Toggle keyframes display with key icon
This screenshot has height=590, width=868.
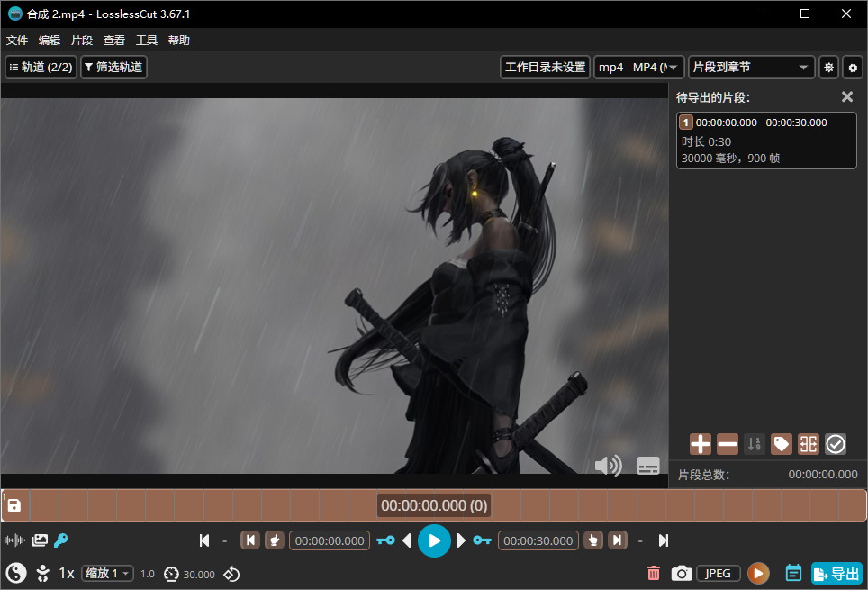tap(61, 540)
